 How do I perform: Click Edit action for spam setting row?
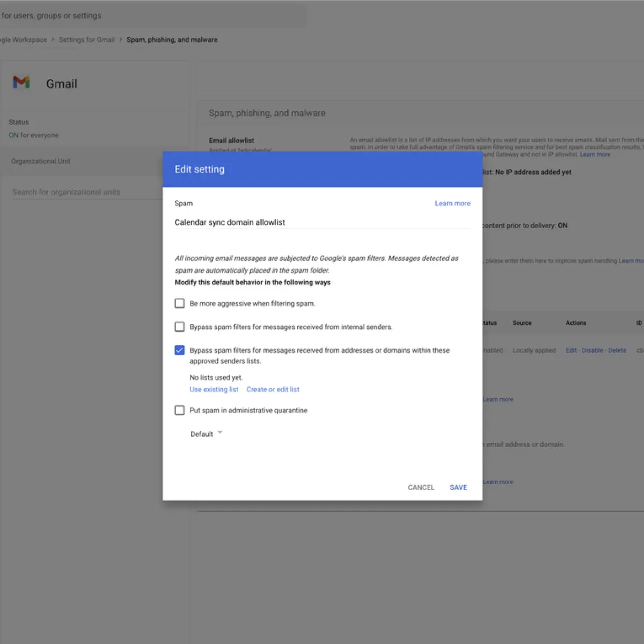pos(571,350)
